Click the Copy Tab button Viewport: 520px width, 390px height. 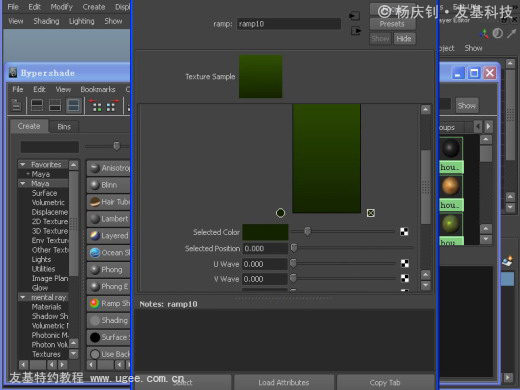(385, 382)
